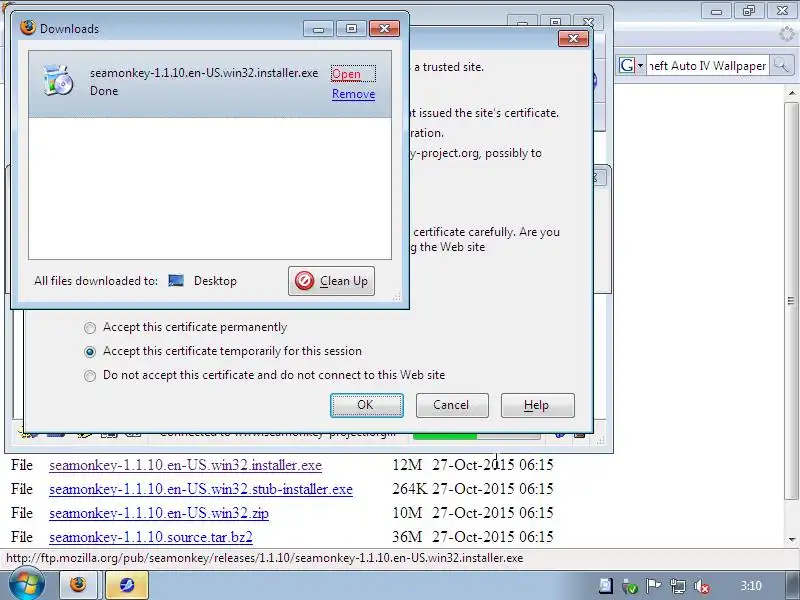Viewport: 800px width, 600px height.
Task: Confirm the certificate dialog with OK
Action: [366, 405]
